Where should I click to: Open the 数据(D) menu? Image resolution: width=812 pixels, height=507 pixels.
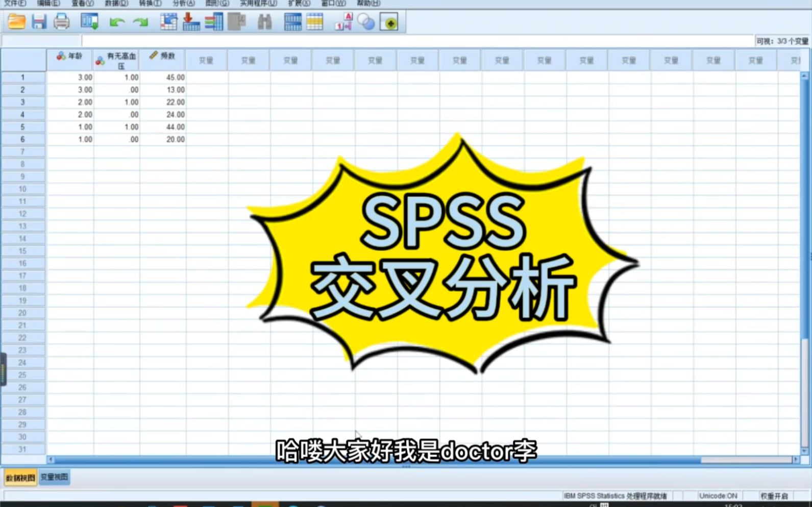[x=116, y=3]
